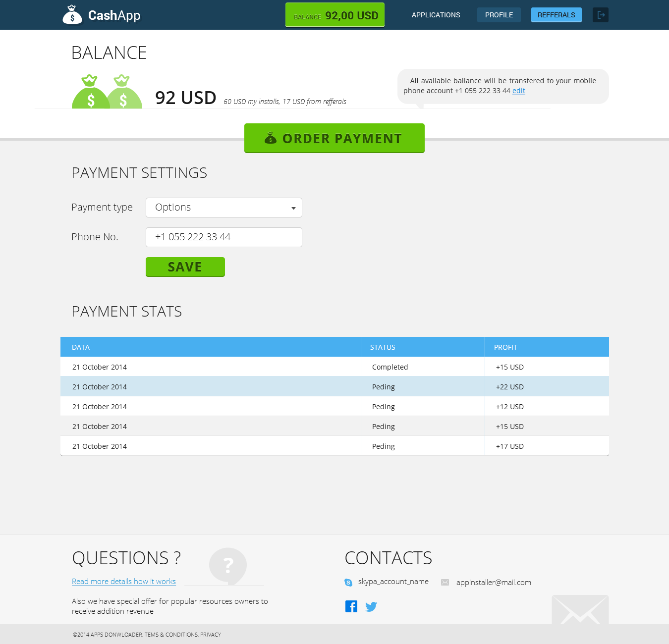The width and height of the screenshot is (669, 644).
Task: Click the CashApp money bag logo
Action: 72,14
